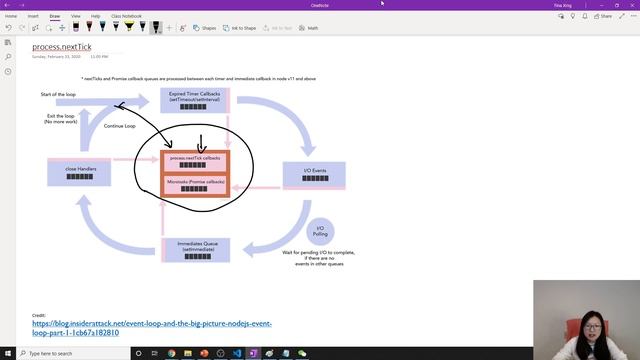Image resolution: width=640 pixels, height=360 pixels.
Task: Switch to the Home tab
Action: tap(11, 16)
